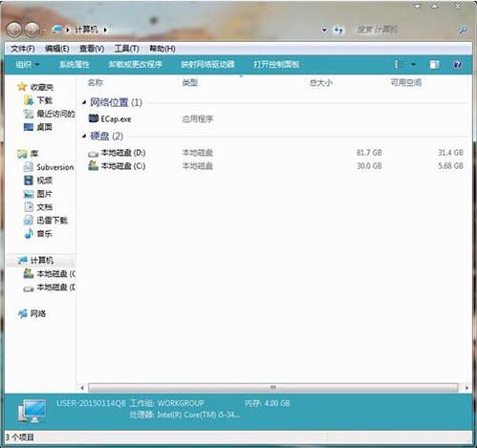Collapse the 网络位置 (1) group arrow

tap(84, 102)
